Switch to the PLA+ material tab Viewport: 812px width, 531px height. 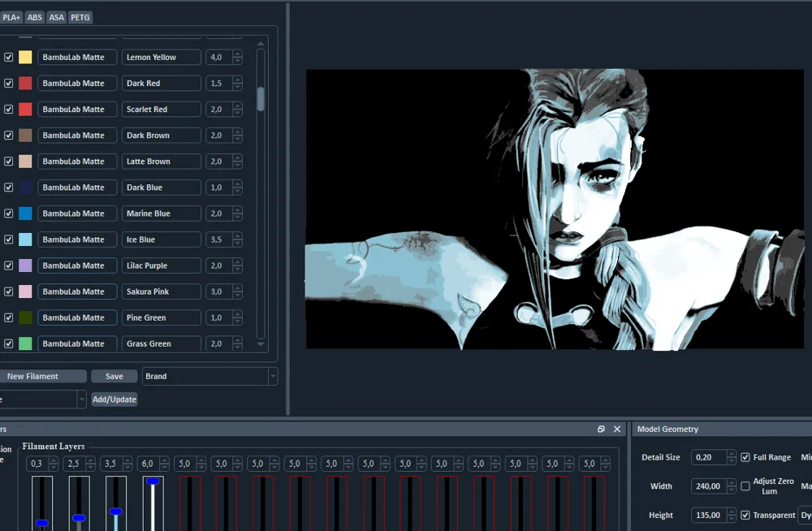point(11,17)
